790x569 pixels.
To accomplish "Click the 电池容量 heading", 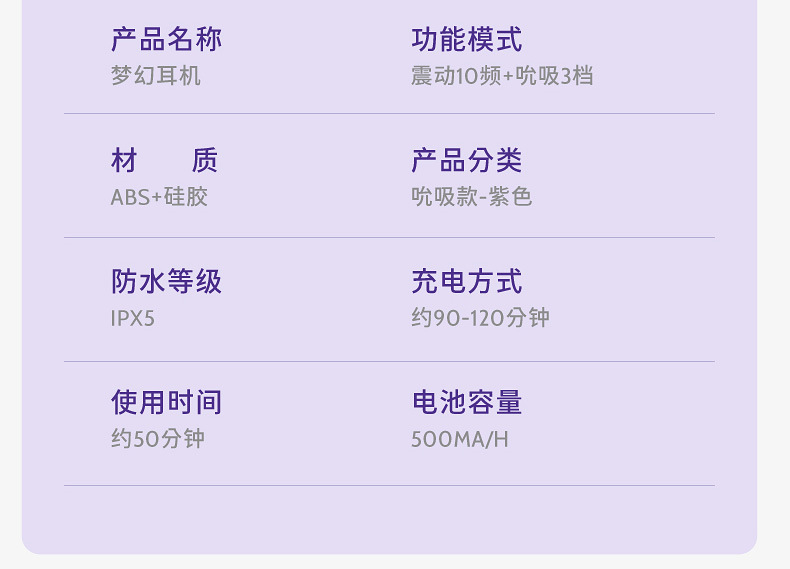I will [466, 403].
